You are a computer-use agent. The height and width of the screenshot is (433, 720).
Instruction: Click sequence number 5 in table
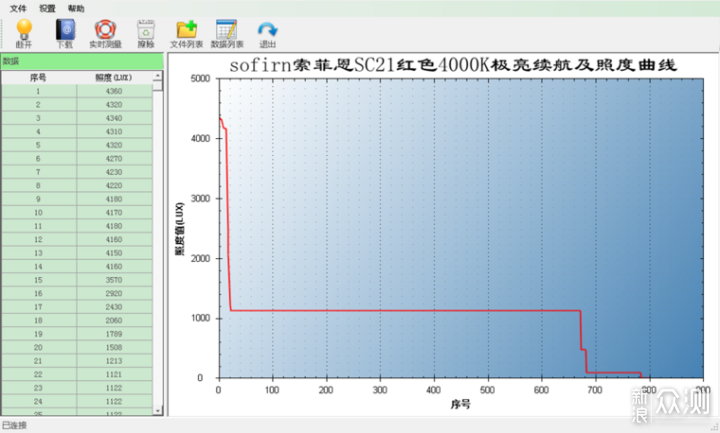point(38,145)
